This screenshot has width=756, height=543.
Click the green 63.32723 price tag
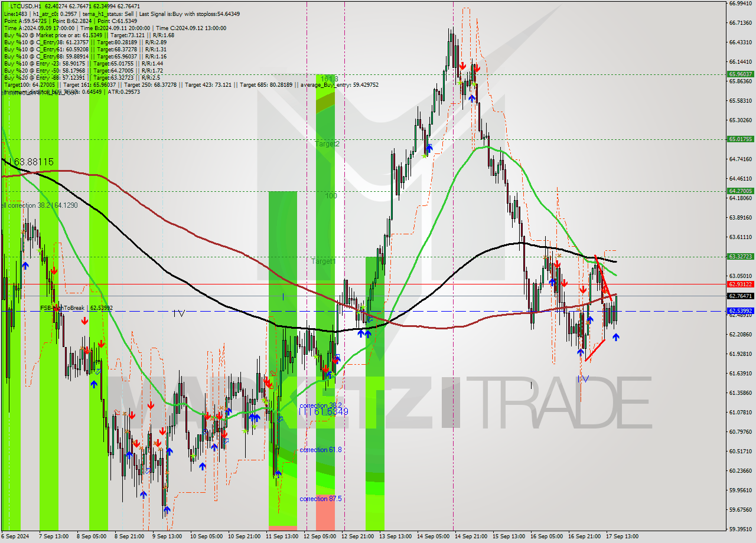[741, 257]
